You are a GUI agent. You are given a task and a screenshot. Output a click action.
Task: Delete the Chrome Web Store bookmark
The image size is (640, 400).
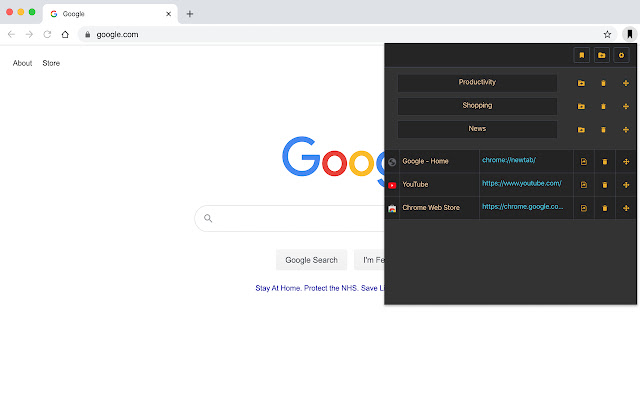point(605,208)
